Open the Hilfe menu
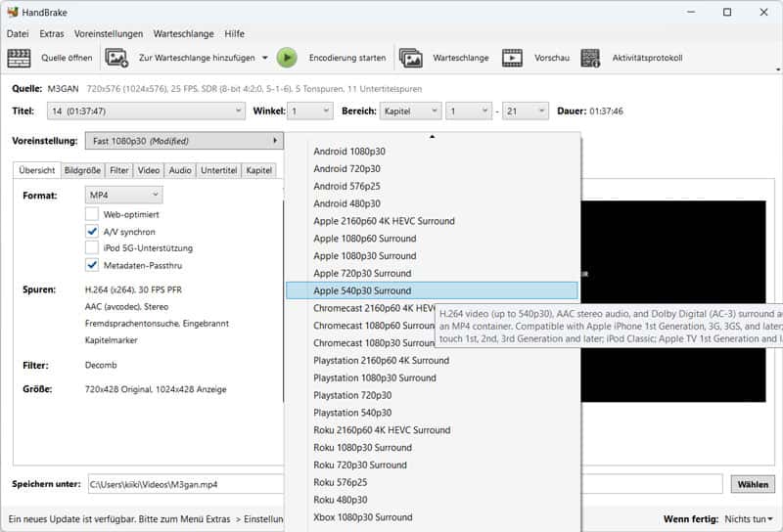 (234, 33)
